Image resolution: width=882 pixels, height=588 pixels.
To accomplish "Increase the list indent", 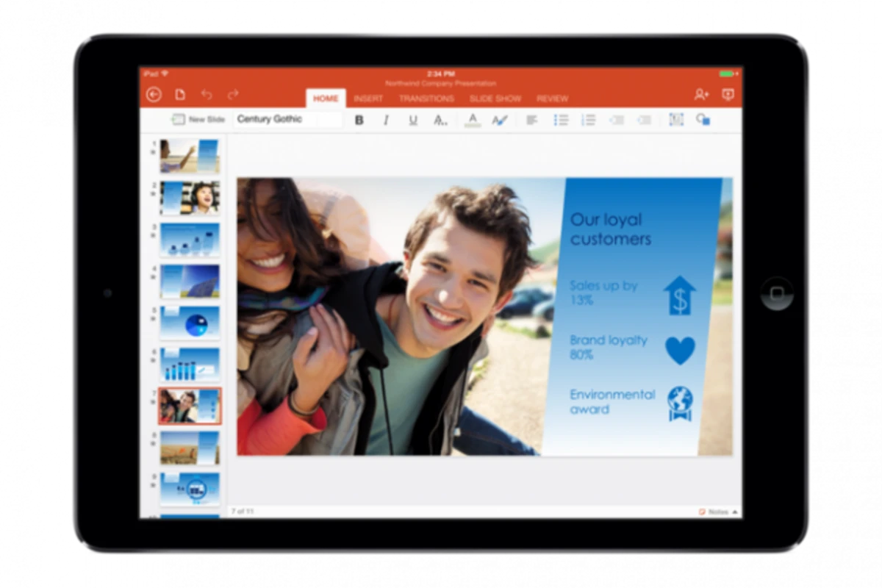I will pyautogui.click(x=645, y=120).
